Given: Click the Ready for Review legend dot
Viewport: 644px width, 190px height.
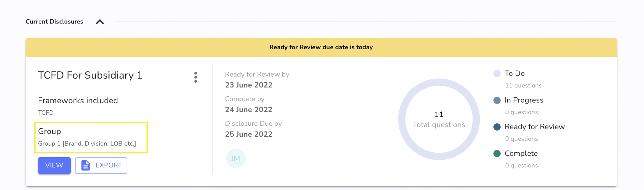Looking at the screenshot, I should [497, 127].
